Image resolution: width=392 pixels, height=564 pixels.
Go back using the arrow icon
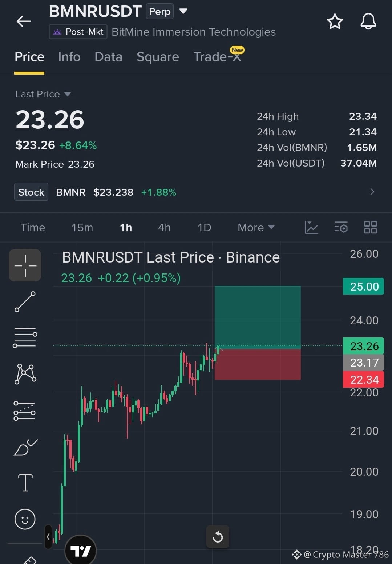click(x=24, y=21)
